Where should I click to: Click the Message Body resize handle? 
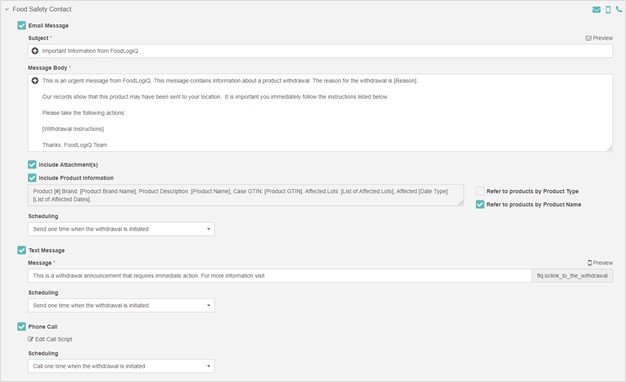[610, 148]
